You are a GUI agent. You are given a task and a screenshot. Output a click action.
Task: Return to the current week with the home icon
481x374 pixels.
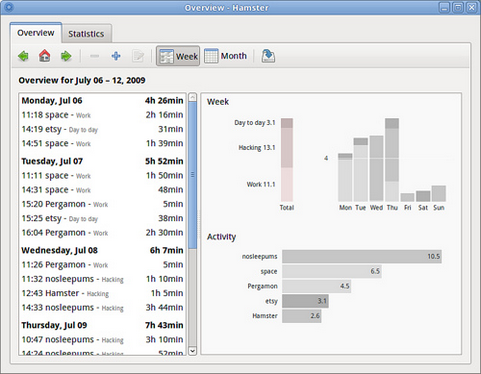[45, 56]
